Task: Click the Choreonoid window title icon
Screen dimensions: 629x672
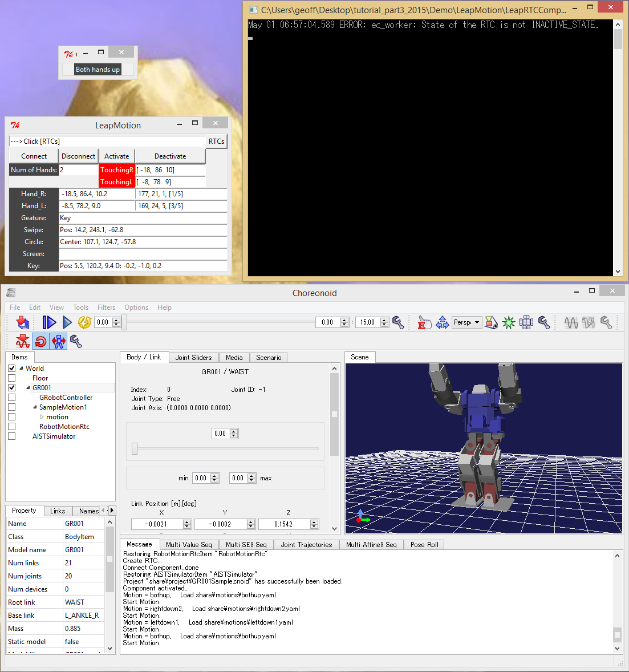Action: click(x=11, y=293)
